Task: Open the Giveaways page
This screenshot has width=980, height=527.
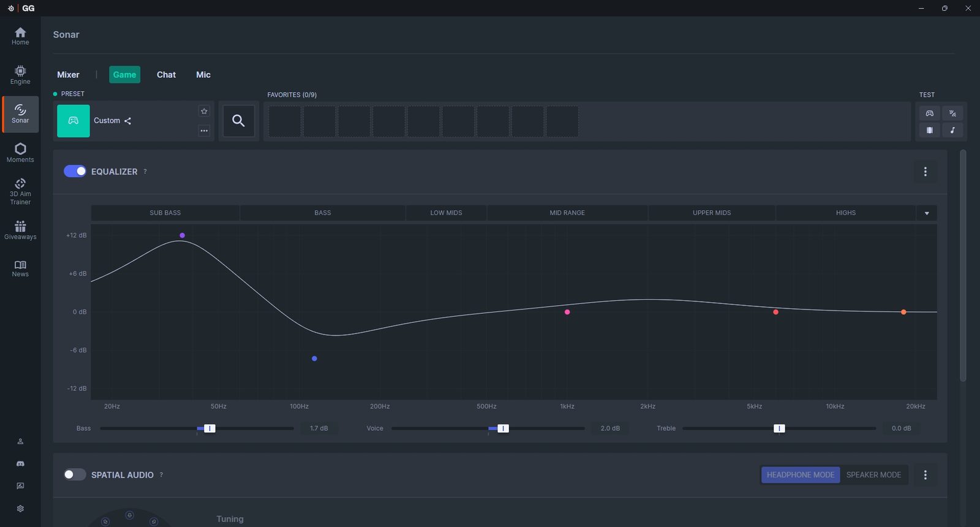Action: 20,230
